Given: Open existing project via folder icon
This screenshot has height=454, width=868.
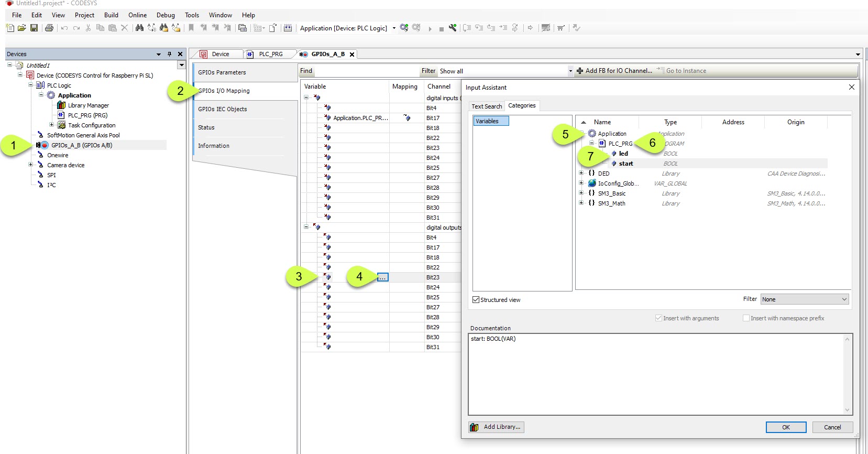Looking at the screenshot, I should point(21,28).
